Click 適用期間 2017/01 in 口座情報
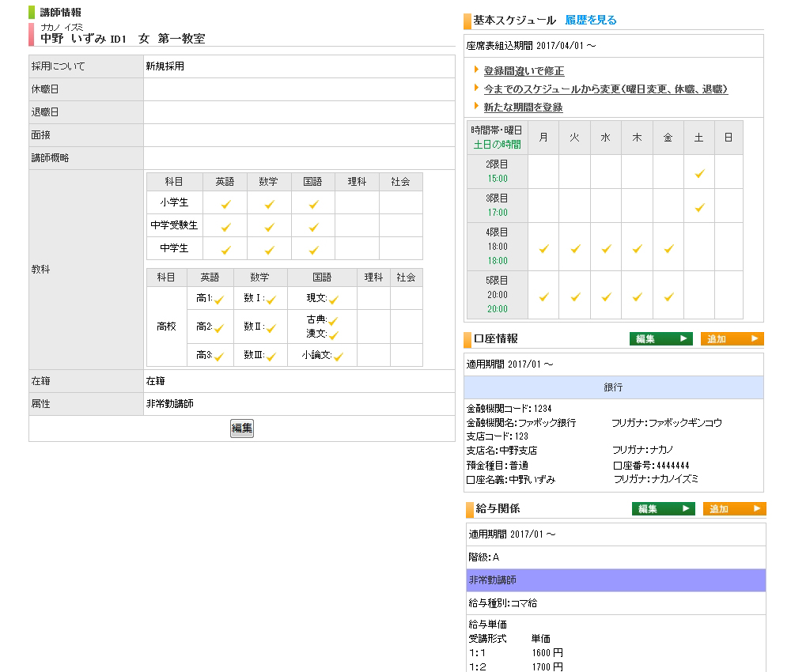Viewport: 791px width, 672px height. point(509,364)
